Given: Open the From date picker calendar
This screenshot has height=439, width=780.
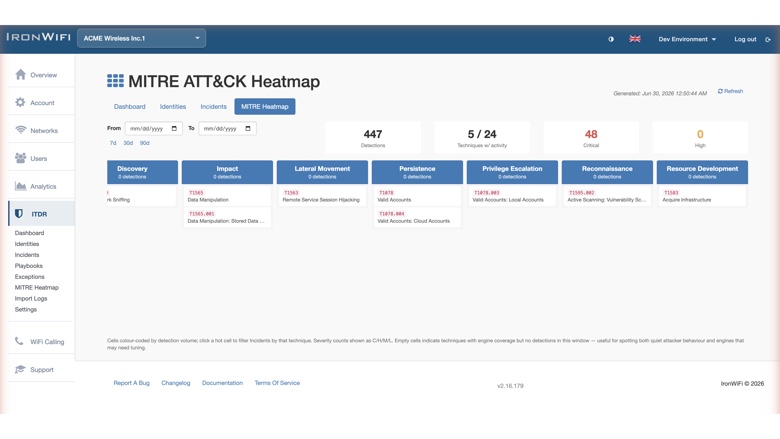Looking at the screenshot, I should pyautogui.click(x=174, y=128).
